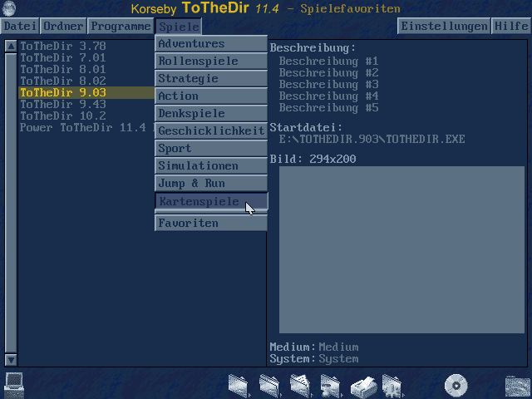This screenshot has width=532, height=399.
Task: Open the Hilfe menu
Action: pos(511,26)
